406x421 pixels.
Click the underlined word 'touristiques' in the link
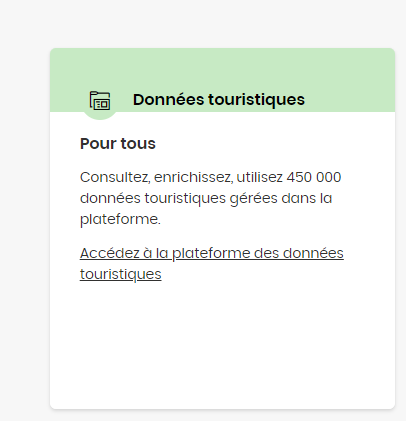coord(121,274)
